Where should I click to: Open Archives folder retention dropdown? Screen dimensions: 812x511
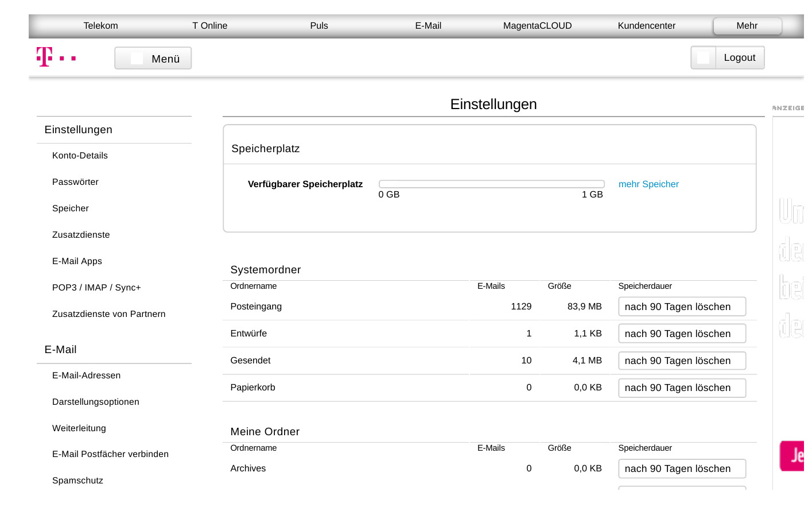(682, 469)
